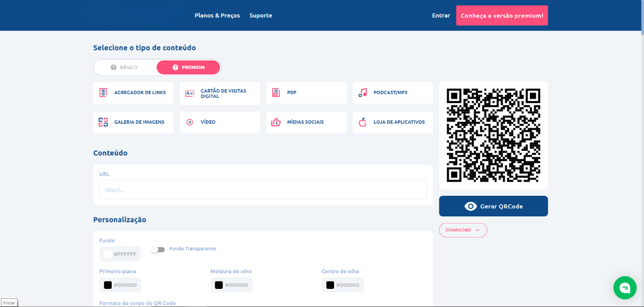The height and width of the screenshot is (307, 644).
Task: Click the Centro do olho #000000 value
Action: click(x=348, y=285)
